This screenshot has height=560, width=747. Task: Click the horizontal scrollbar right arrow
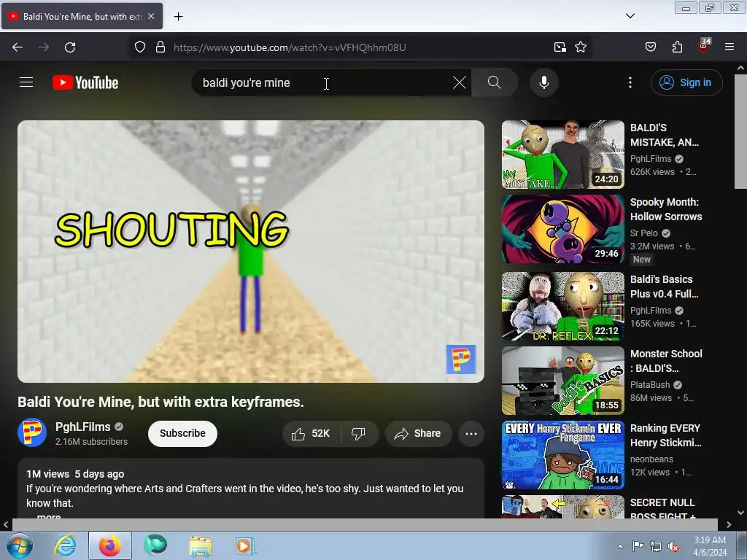click(x=729, y=524)
